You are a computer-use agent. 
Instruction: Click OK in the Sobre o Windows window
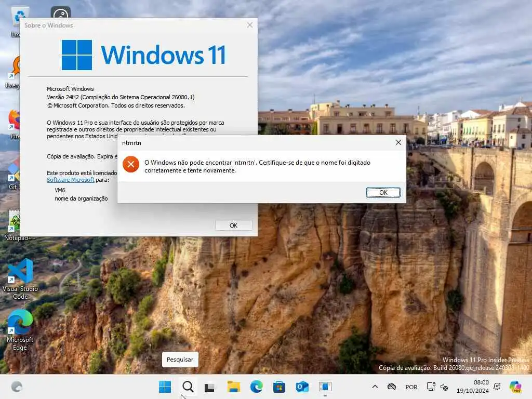(x=233, y=225)
